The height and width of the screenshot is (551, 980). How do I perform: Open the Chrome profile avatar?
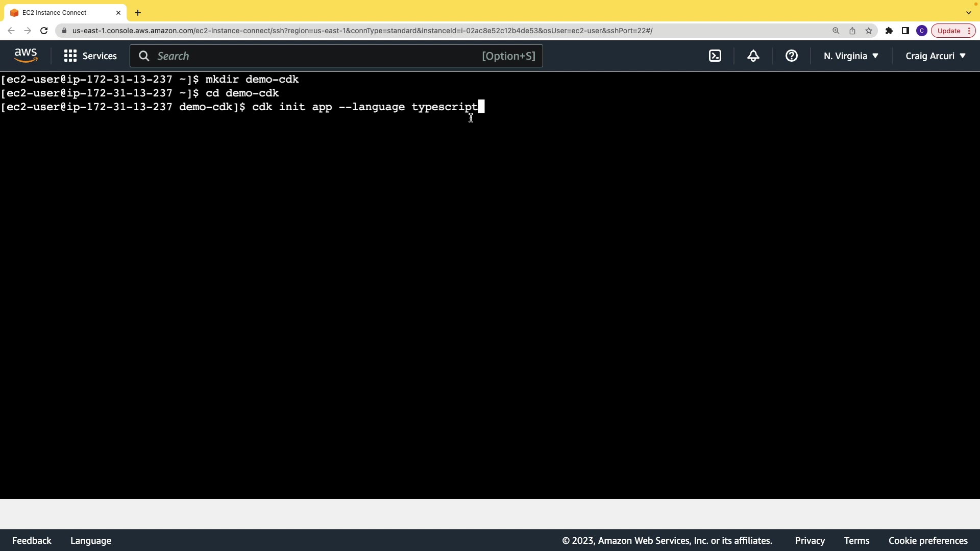pos(921,31)
